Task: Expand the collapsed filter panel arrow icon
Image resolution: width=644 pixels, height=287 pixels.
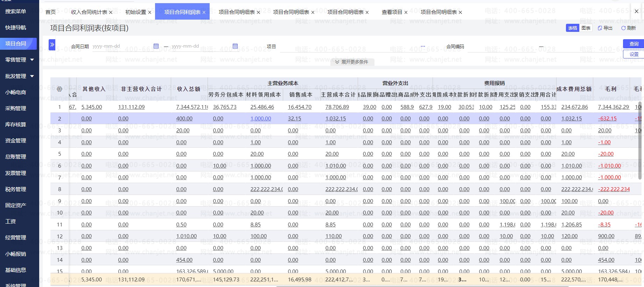Action: coord(52,44)
